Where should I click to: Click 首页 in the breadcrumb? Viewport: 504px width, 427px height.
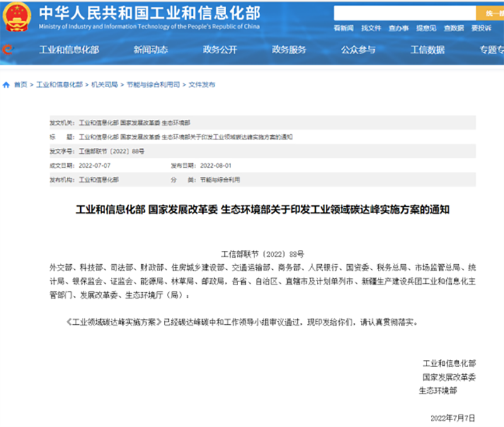coord(20,85)
